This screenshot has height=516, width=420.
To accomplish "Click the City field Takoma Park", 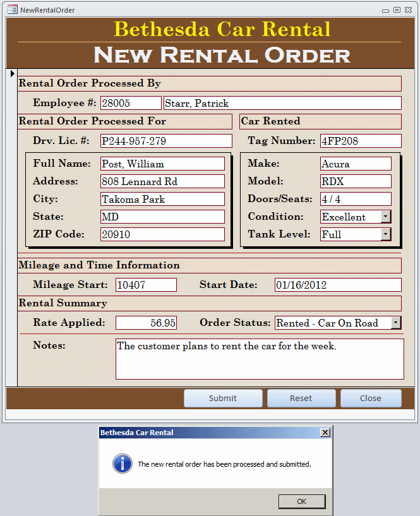I will (x=162, y=199).
